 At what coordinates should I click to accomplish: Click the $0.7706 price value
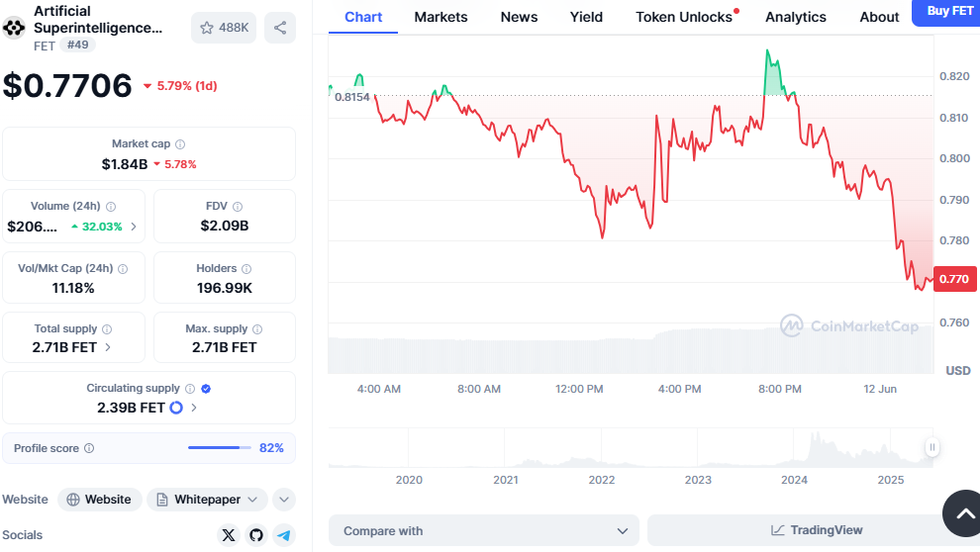67,85
